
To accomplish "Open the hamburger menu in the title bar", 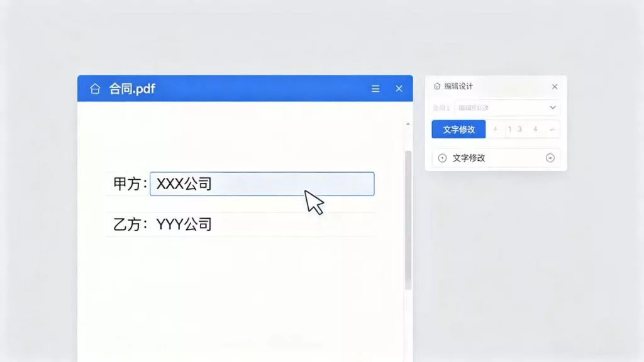I will pyautogui.click(x=375, y=89).
